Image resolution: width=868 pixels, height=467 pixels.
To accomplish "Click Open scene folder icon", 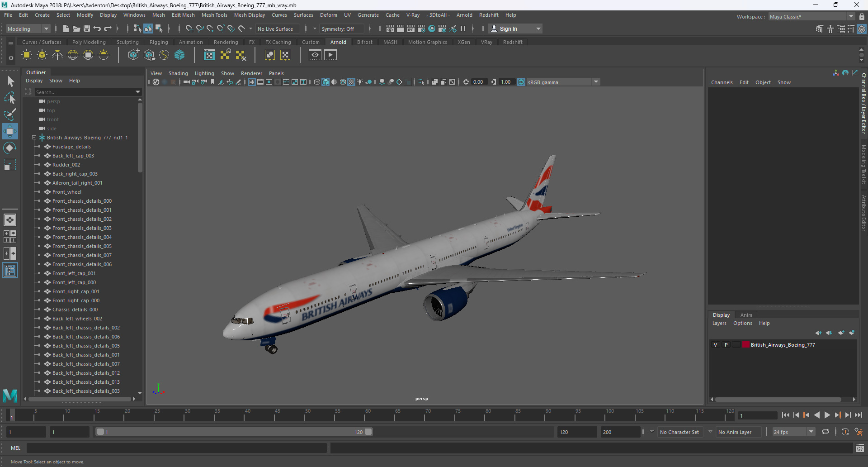I will [x=76, y=29].
